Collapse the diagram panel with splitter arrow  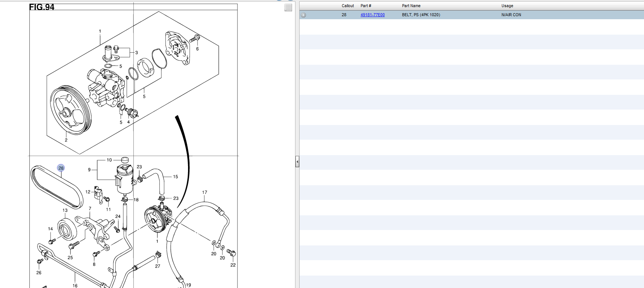pos(297,162)
